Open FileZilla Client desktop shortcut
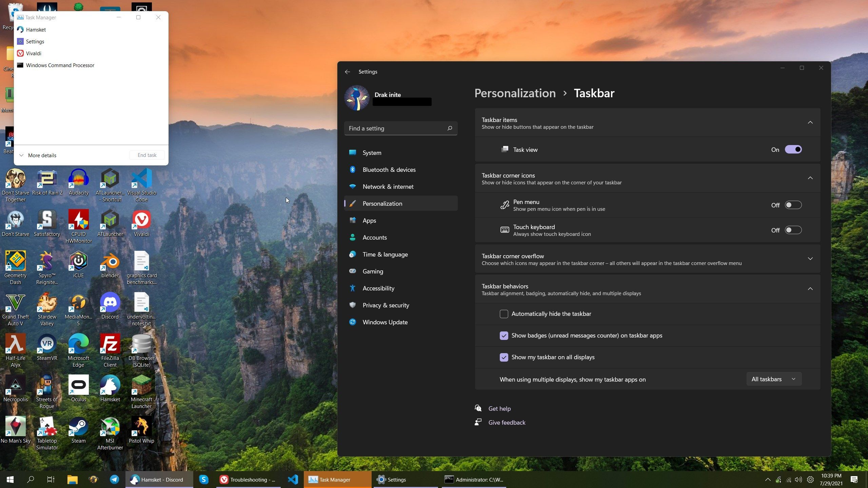 click(110, 350)
